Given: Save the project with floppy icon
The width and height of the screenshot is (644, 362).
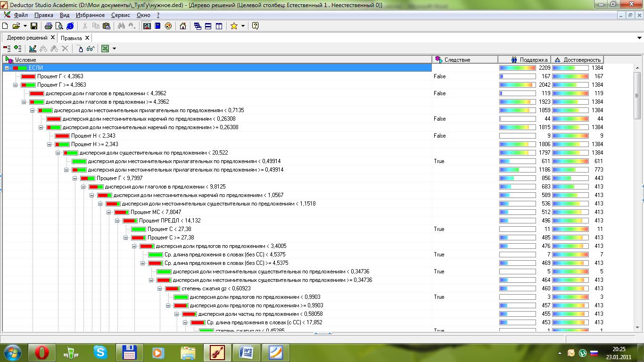Looking at the screenshot, I should click(34, 26).
